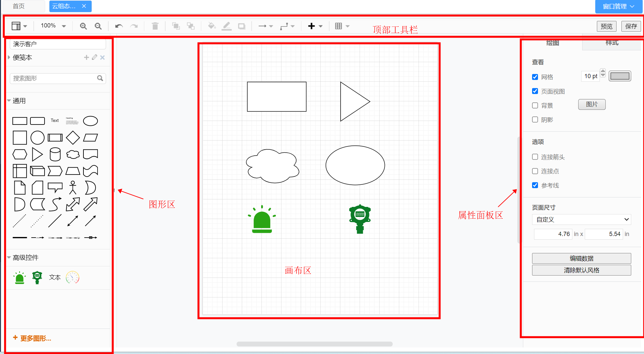Pick the gauge dial control
This screenshot has height=354, width=644.
[x=72, y=278]
